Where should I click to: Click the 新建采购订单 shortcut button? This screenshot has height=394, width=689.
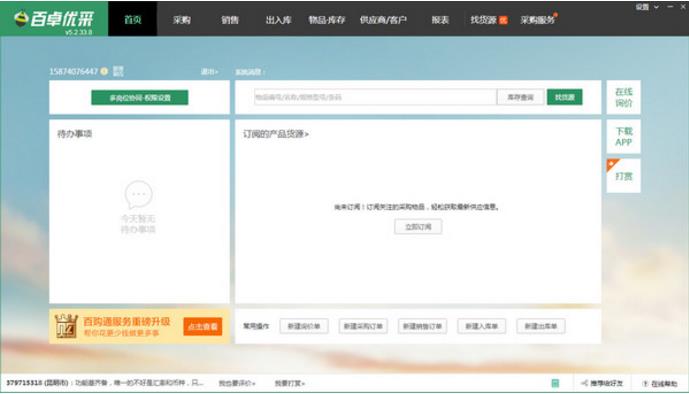(x=363, y=326)
